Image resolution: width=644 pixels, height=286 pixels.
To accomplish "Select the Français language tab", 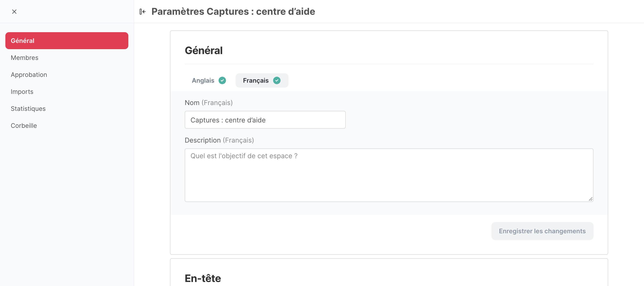I will [262, 80].
